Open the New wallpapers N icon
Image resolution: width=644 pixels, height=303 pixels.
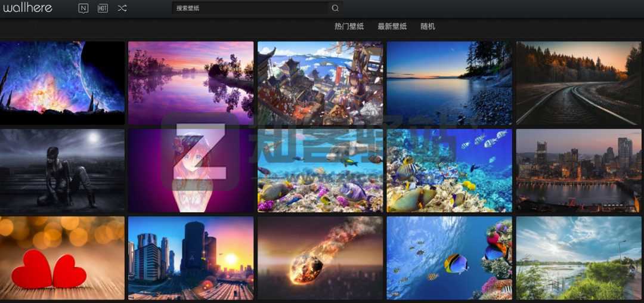tap(83, 8)
